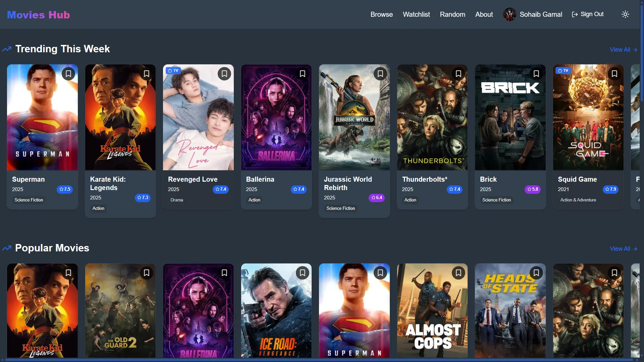Screen dimensions: 644x362
Task: Bookmark Karate Kid in Popular Movies
Action: coord(68,273)
